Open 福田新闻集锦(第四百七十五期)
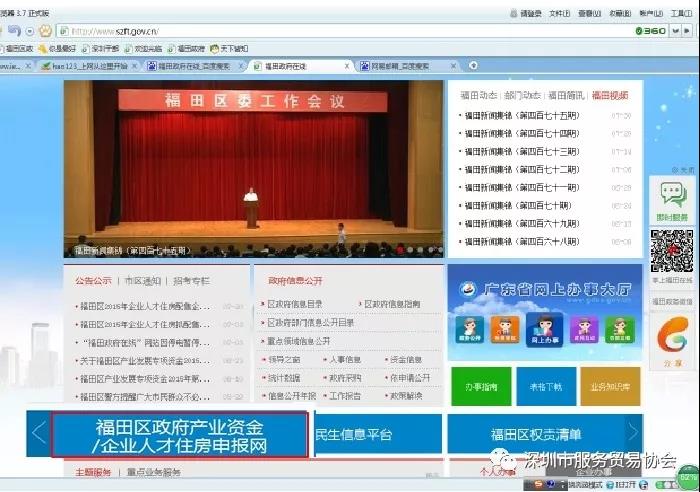Screen dimensions: 700x492 [522, 116]
